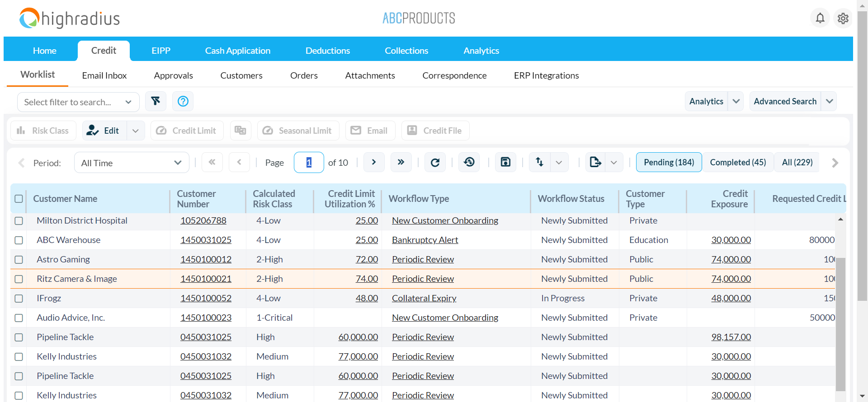Open the Bankruptcy Alert workflow link
868x402 pixels.
point(425,240)
